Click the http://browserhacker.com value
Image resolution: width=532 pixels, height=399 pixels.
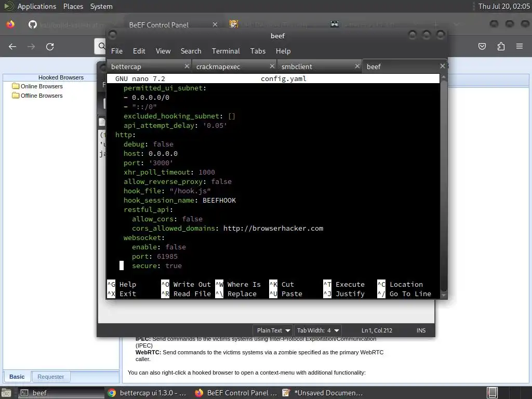(273, 229)
